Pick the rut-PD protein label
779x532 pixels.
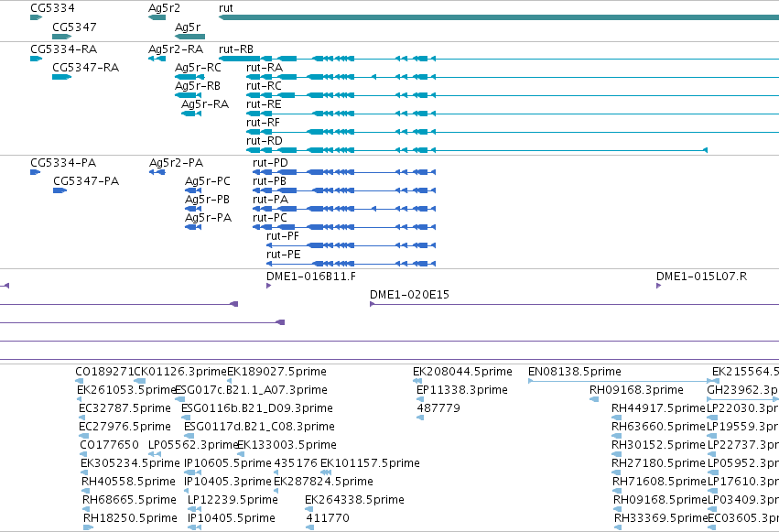(x=270, y=163)
